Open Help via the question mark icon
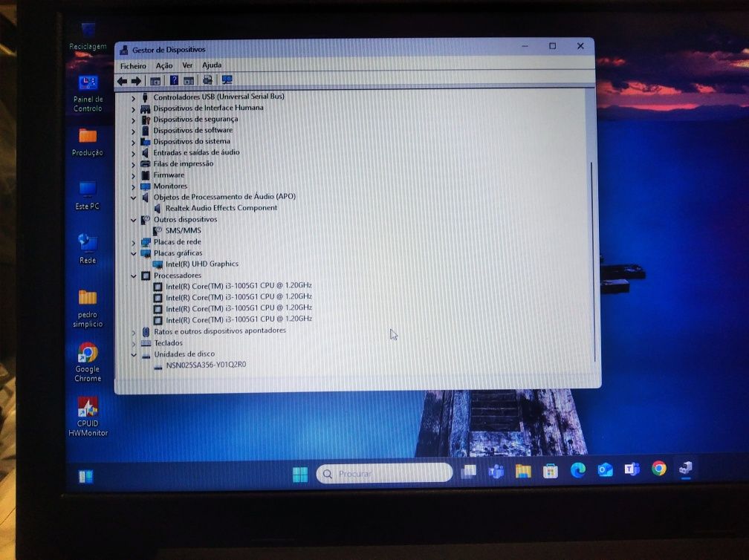Image resolution: width=749 pixels, height=560 pixels. click(174, 80)
